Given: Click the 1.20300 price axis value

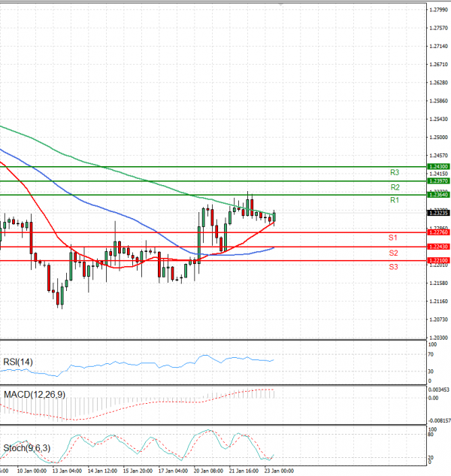Looking at the screenshot, I should [x=438, y=338].
